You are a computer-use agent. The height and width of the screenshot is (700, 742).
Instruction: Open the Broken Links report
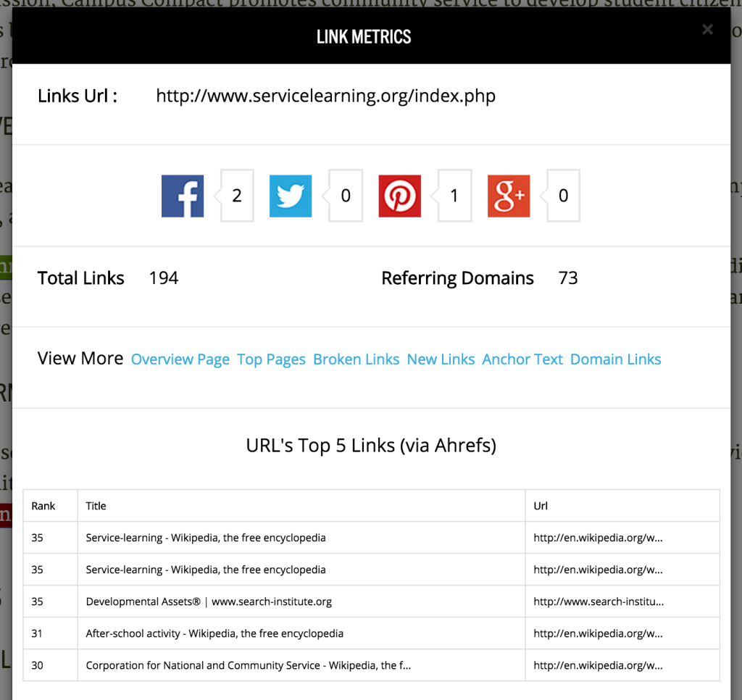pos(356,359)
